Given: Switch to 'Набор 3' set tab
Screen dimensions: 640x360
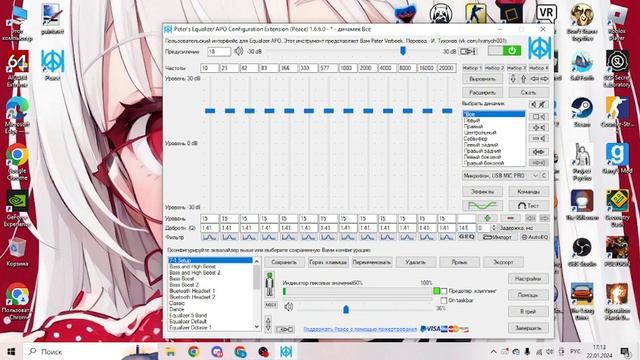Looking at the screenshot, I should click(x=516, y=68).
